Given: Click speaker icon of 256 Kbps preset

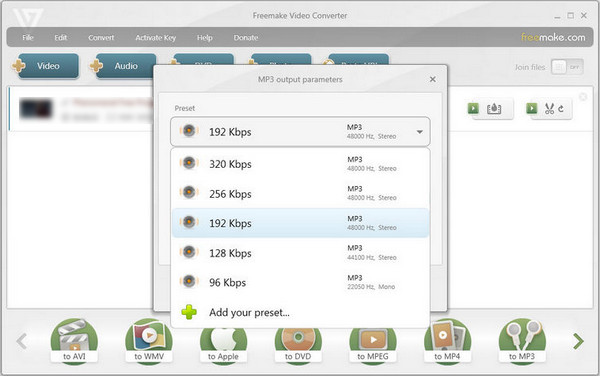Looking at the screenshot, I should pos(189,192).
